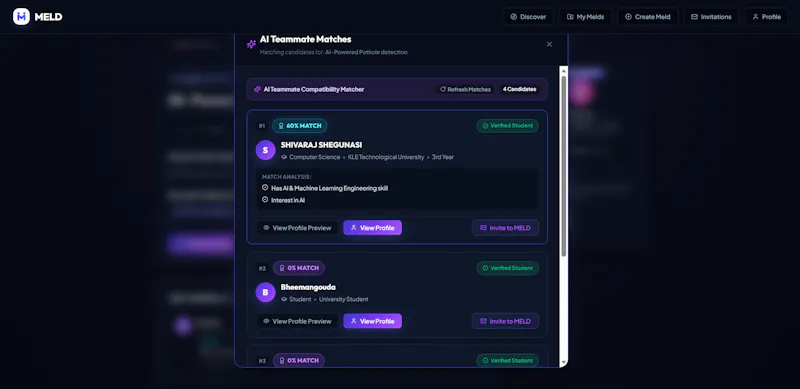View Profile Preview for Shivaraj Shegunasi
The height and width of the screenshot is (389, 800).
coord(297,228)
